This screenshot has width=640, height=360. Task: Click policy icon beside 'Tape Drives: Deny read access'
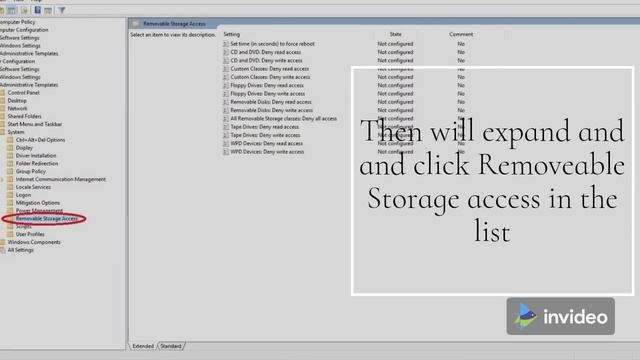(226, 127)
